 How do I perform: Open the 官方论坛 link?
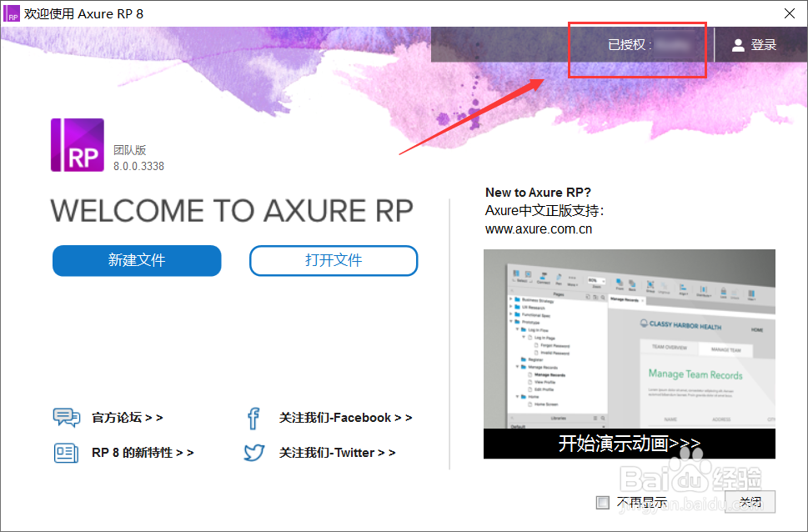pyautogui.click(x=128, y=418)
